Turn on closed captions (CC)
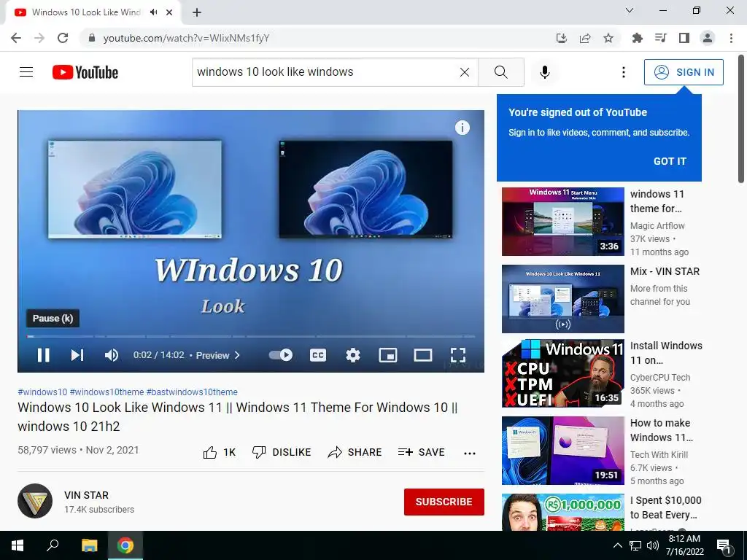 pos(318,355)
